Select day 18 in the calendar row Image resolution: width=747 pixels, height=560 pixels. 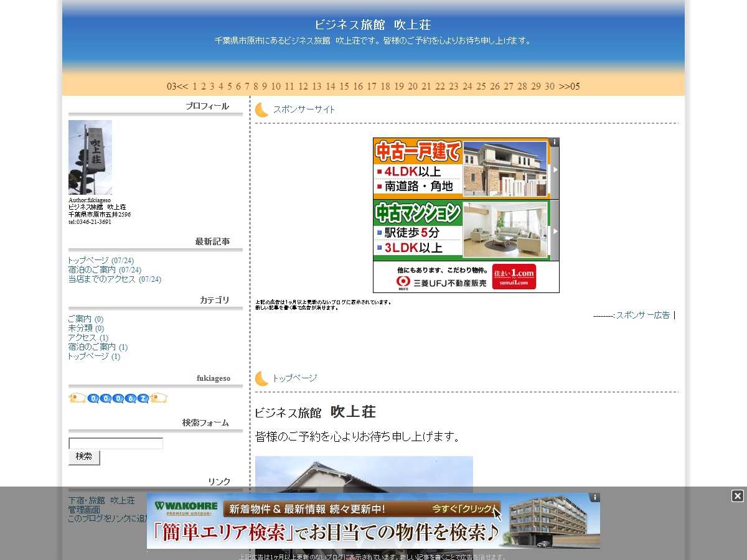[x=385, y=86]
